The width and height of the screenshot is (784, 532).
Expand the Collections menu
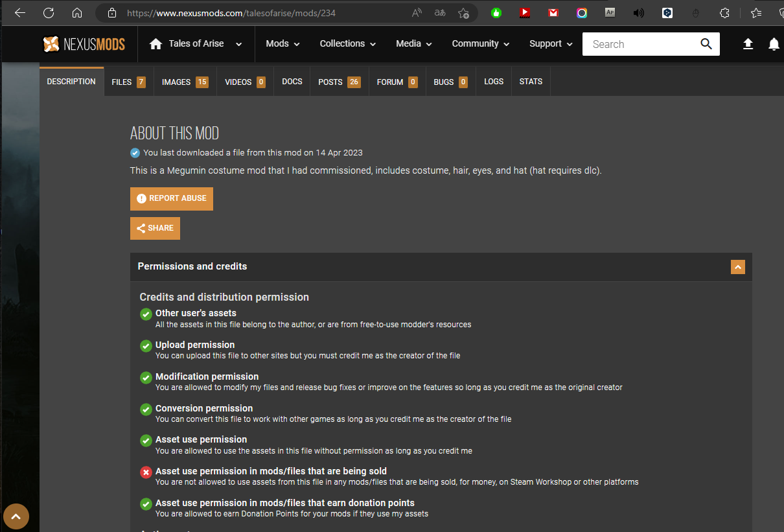point(348,44)
